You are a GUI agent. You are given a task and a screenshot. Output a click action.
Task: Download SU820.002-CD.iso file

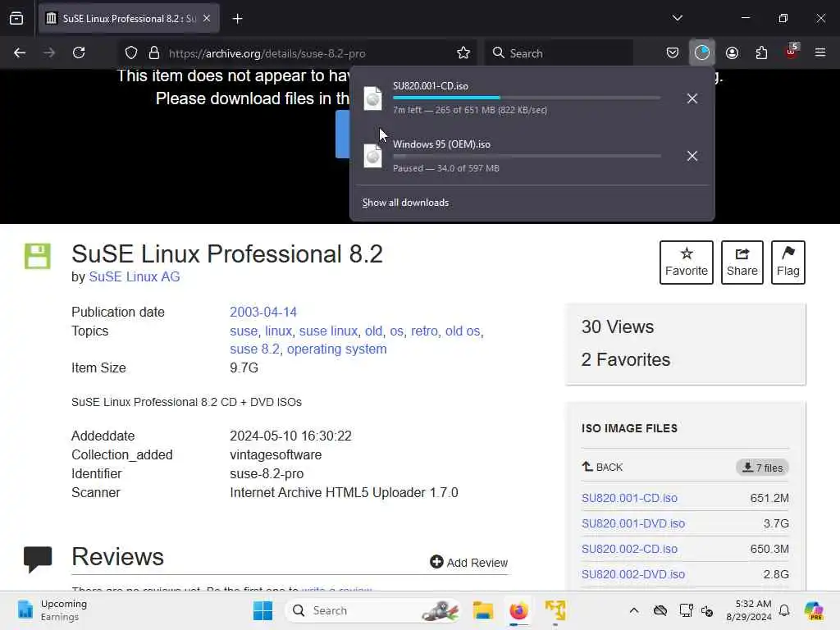629,549
